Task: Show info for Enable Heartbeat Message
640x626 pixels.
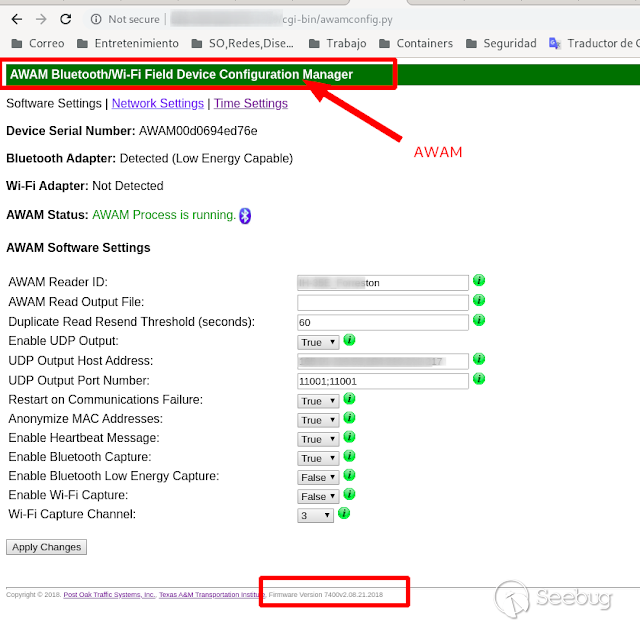Action: [x=349, y=437]
